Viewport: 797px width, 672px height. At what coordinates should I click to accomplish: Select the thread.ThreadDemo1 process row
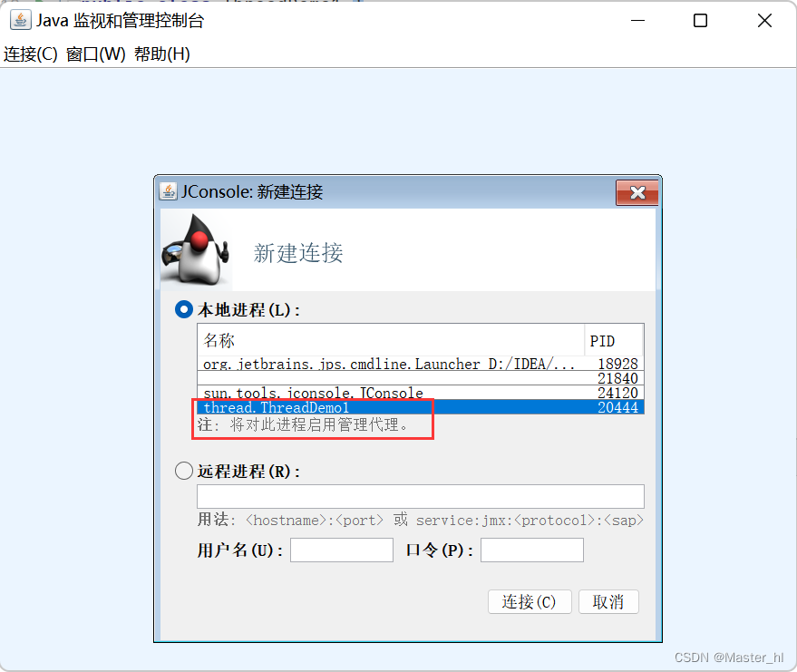click(x=421, y=407)
